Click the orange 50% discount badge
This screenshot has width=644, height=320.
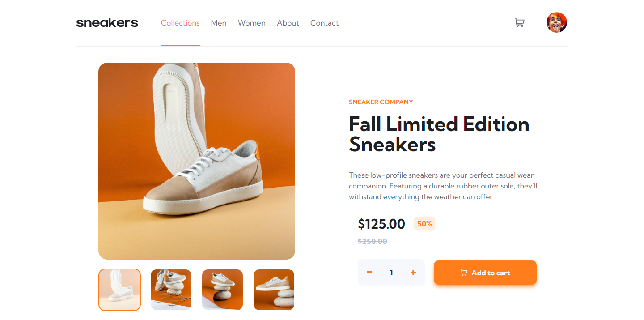coord(424,223)
